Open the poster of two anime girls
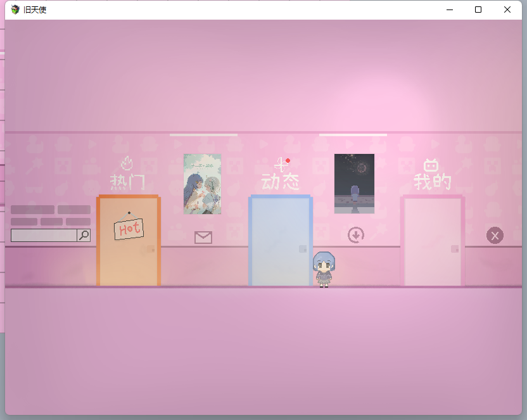This screenshot has height=420, width=527. pos(202,184)
